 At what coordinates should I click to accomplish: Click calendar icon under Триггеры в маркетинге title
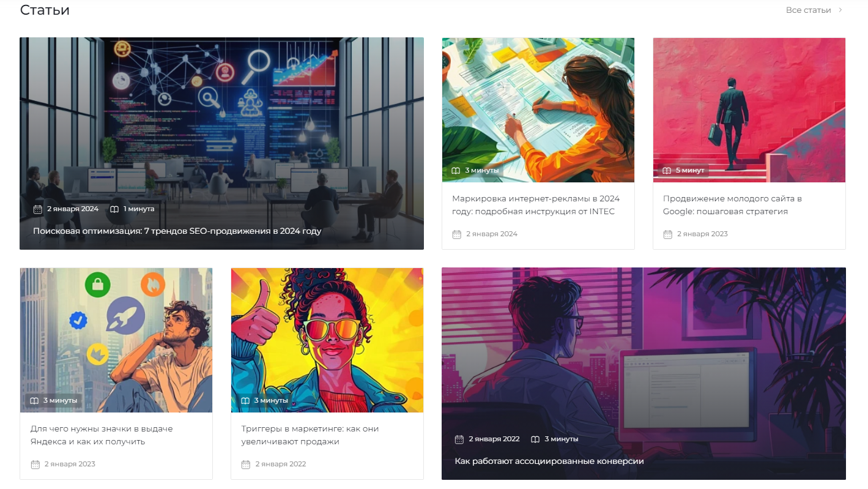(246, 464)
